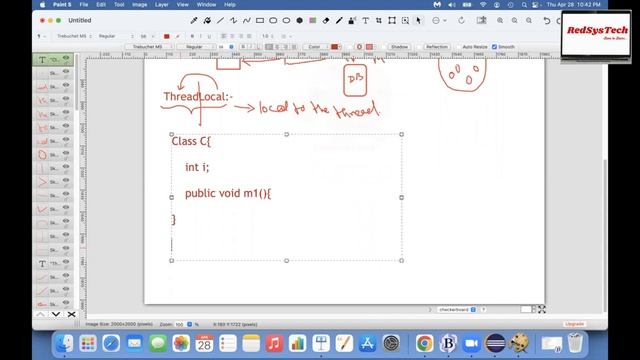
Task: Open the Zoom percentage dropdown in status bar
Action: (189, 324)
